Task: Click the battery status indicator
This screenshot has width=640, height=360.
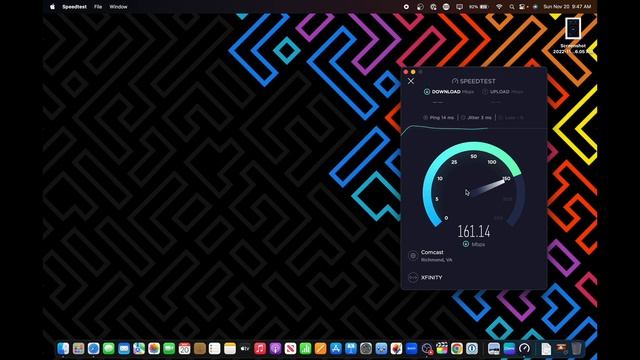Action: point(479,7)
